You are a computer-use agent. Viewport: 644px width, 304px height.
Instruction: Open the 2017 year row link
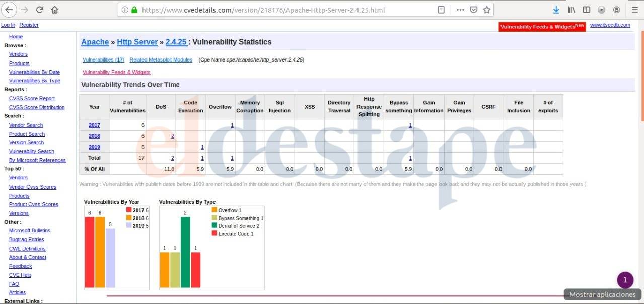point(94,125)
